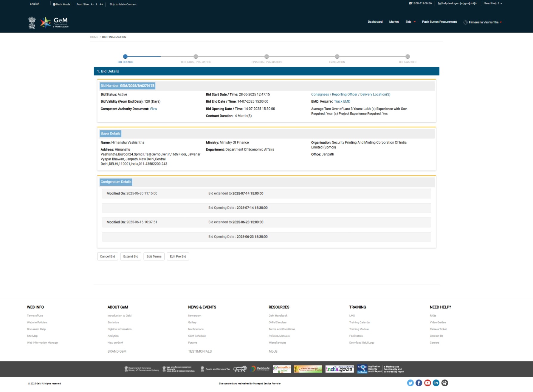Open Website Policies footer link
The image size is (533, 392).
click(x=37, y=322)
